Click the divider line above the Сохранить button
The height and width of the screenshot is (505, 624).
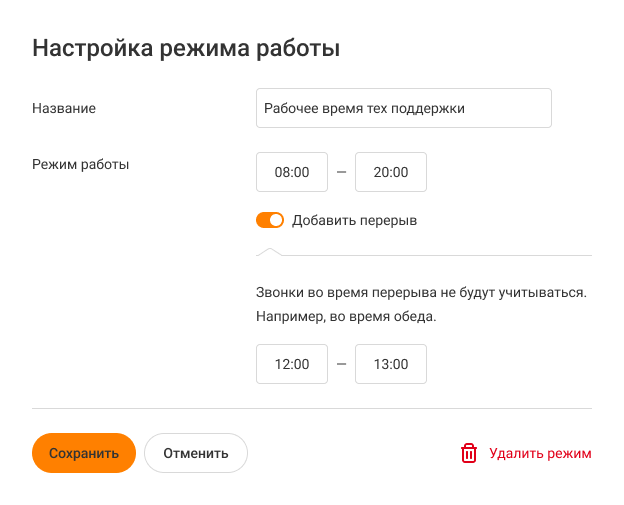tap(312, 408)
